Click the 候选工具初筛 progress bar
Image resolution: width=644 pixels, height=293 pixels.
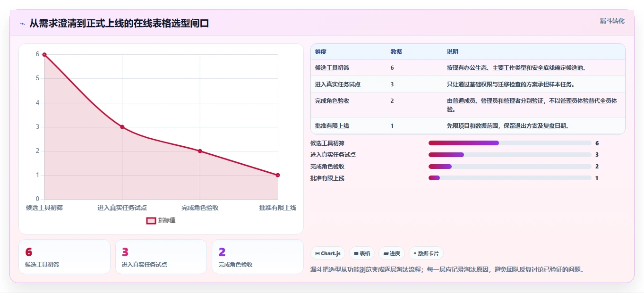[510, 143]
